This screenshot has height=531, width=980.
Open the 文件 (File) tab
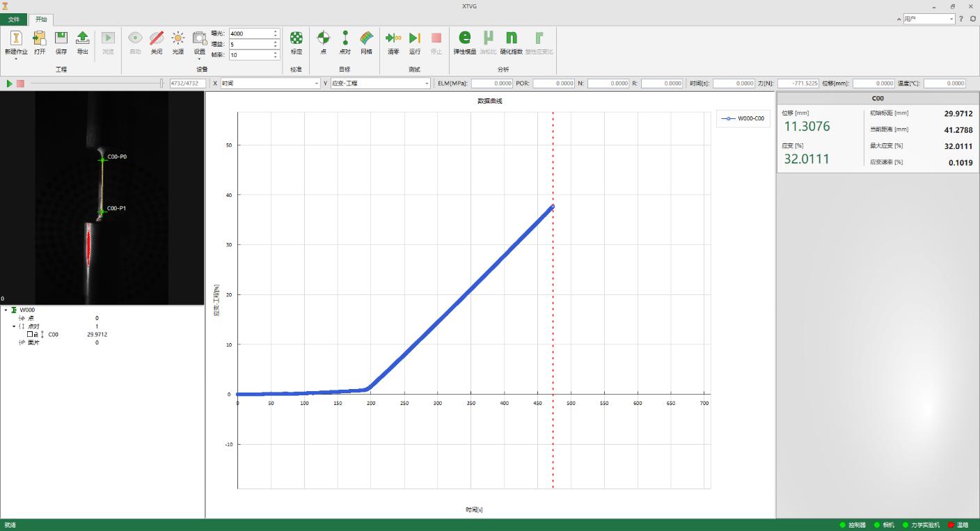pyautogui.click(x=14, y=19)
